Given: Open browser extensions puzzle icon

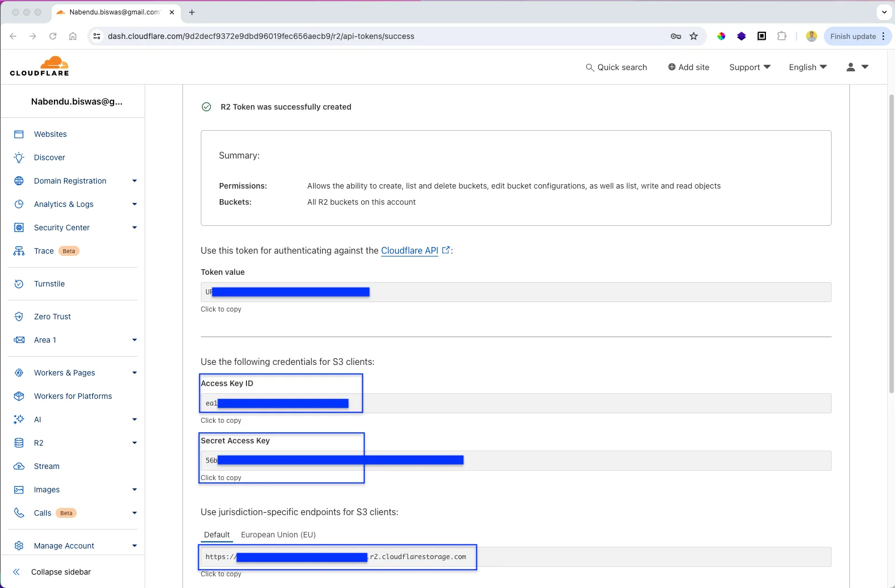Looking at the screenshot, I should point(782,36).
